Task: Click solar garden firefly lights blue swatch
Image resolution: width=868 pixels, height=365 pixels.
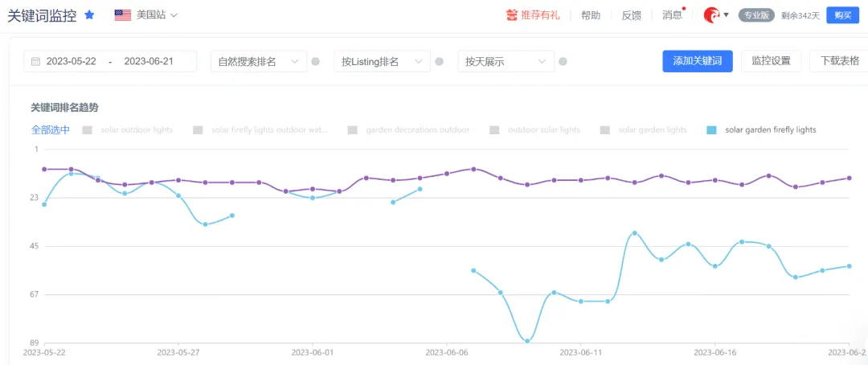Action: [x=712, y=130]
